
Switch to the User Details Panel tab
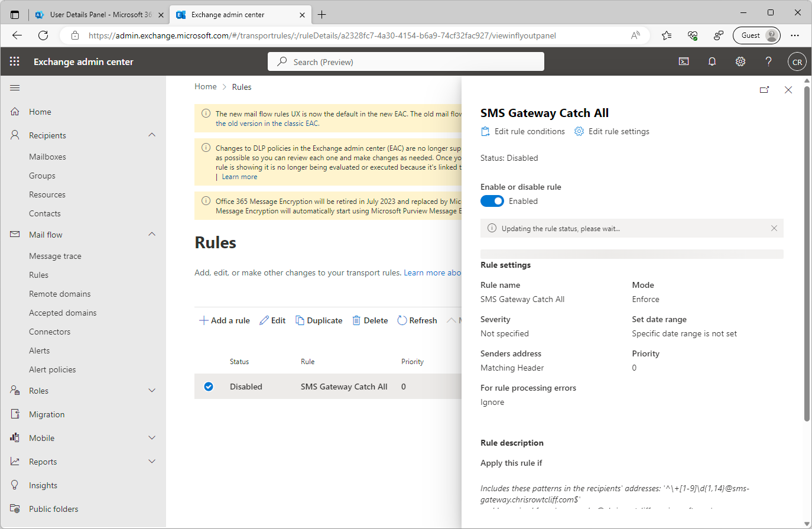tap(98, 14)
